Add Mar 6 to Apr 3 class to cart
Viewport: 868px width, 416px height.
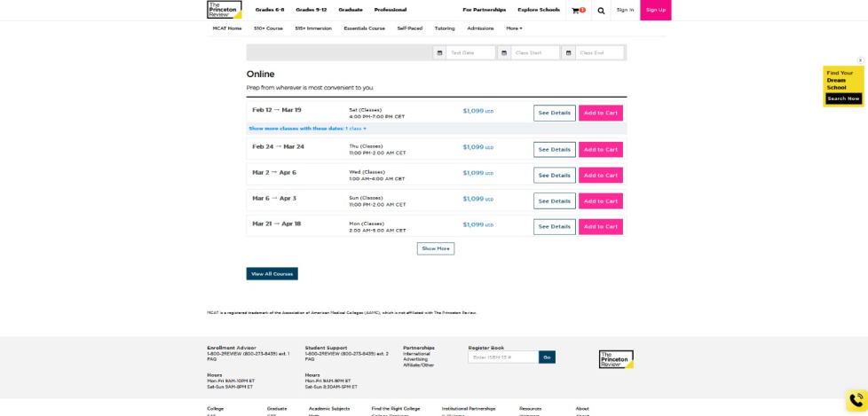601,200
